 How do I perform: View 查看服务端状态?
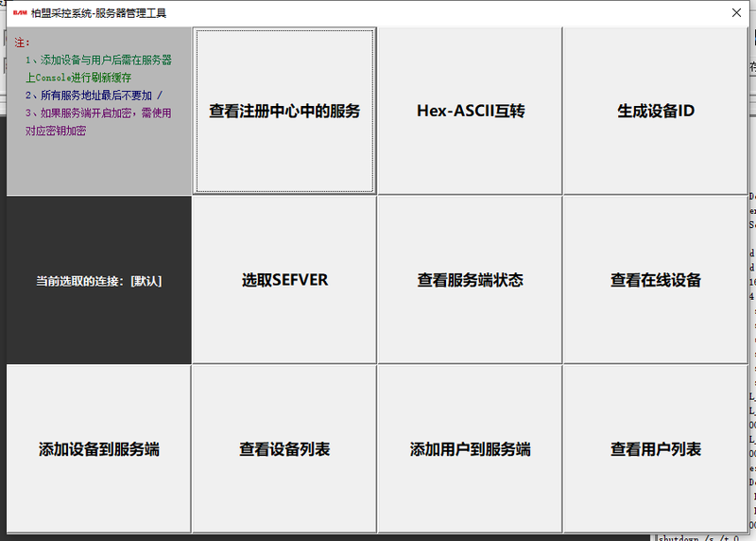[470, 280]
